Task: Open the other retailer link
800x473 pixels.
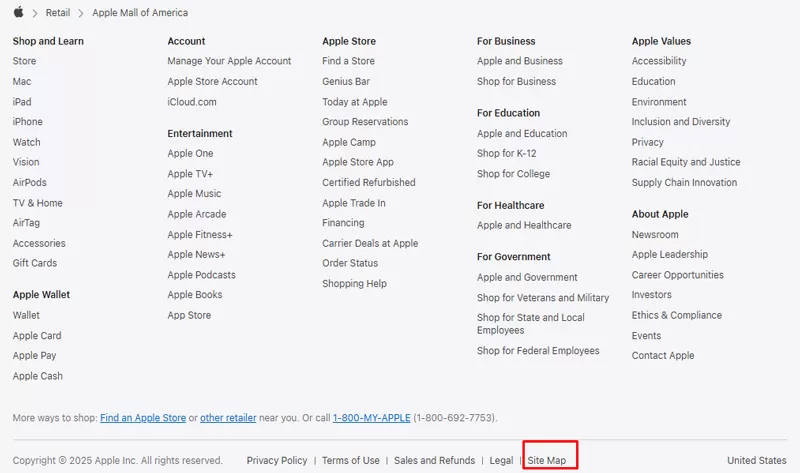Action: 228,417
